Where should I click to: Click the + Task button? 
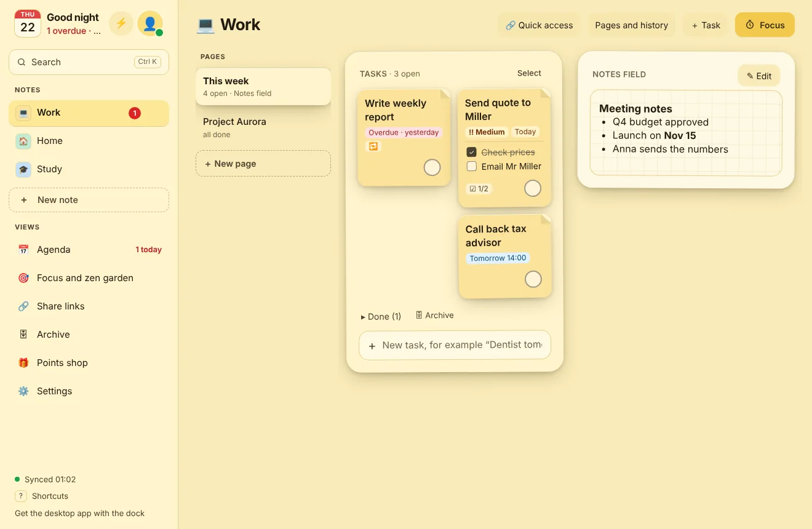[706, 25]
